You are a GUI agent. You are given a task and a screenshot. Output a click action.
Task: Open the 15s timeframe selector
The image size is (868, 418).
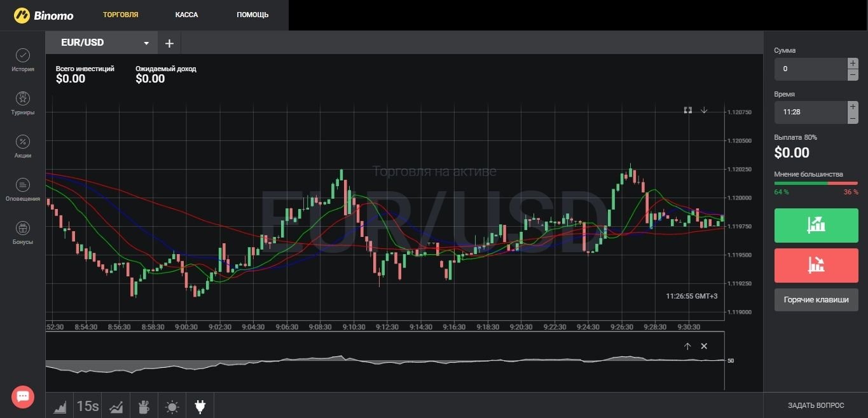(88, 407)
